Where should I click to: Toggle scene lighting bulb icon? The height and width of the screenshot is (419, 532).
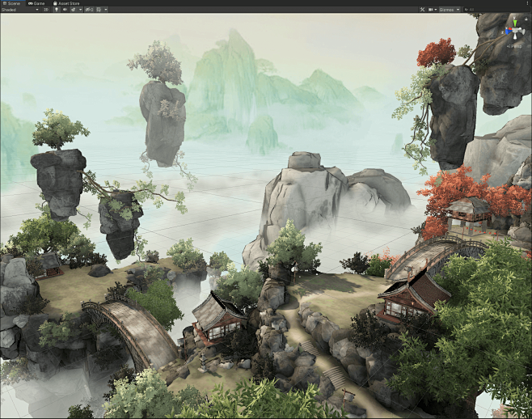[57, 10]
